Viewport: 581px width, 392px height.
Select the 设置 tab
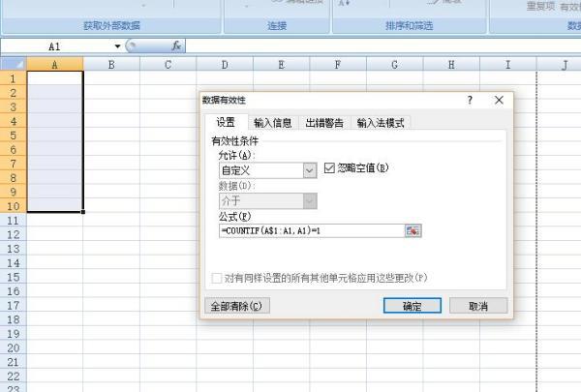[226, 123]
